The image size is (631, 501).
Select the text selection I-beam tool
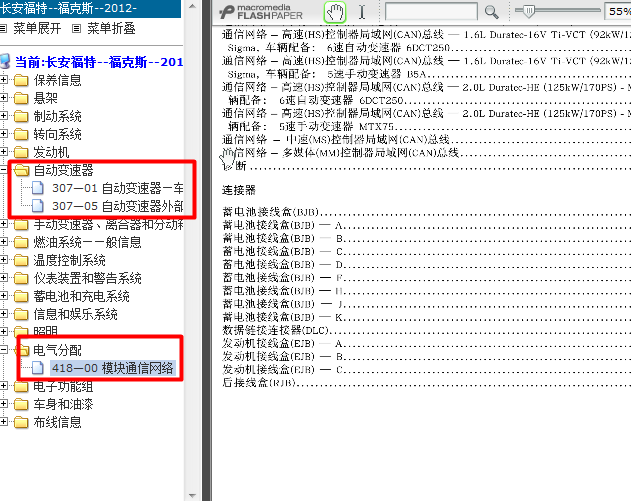[362, 12]
